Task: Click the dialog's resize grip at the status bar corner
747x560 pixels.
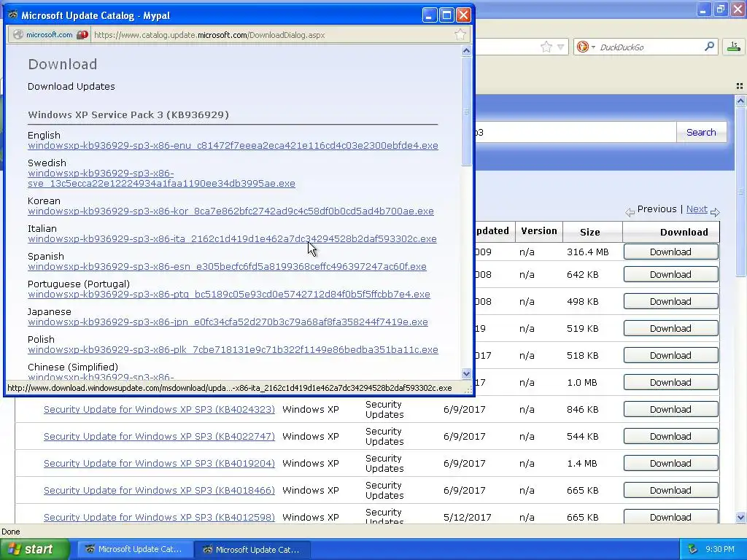Action: coord(469,391)
